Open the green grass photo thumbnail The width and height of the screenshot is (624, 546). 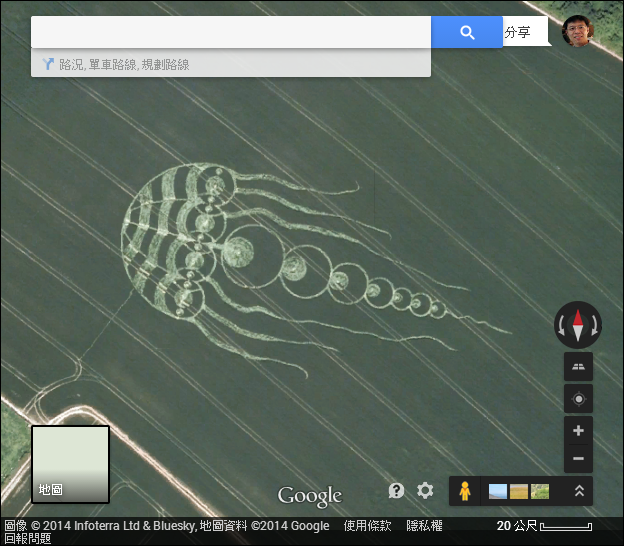click(x=540, y=491)
